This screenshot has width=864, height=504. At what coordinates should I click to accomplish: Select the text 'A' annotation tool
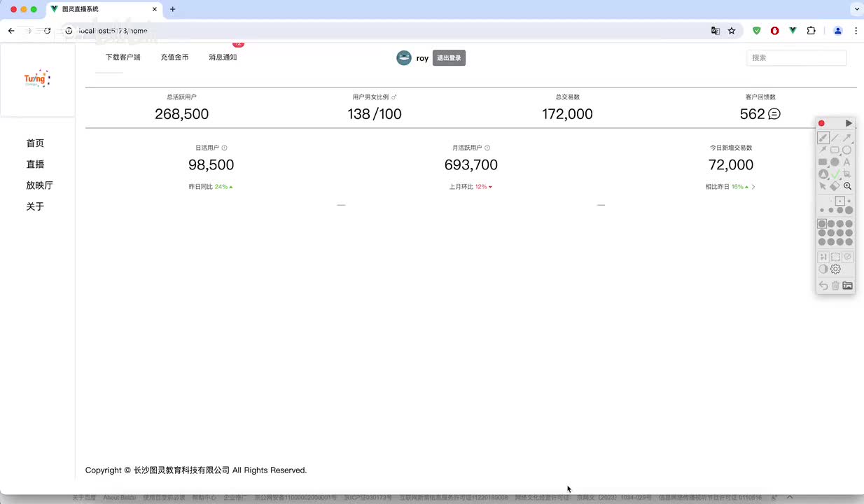click(846, 162)
